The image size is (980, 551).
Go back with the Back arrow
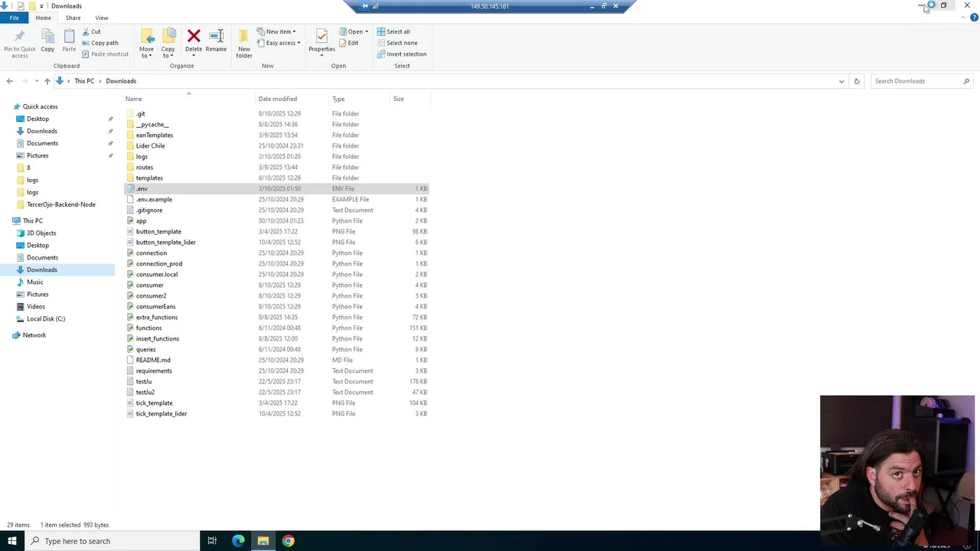9,81
